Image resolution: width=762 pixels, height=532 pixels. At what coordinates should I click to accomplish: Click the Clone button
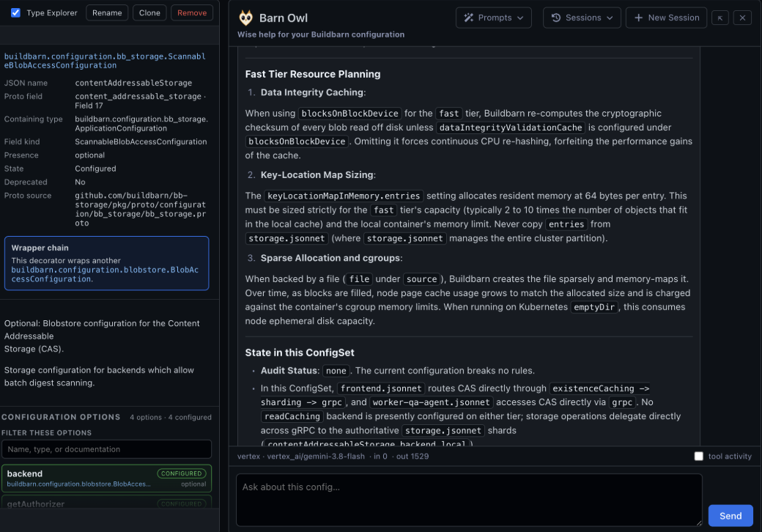coord(149,12)
